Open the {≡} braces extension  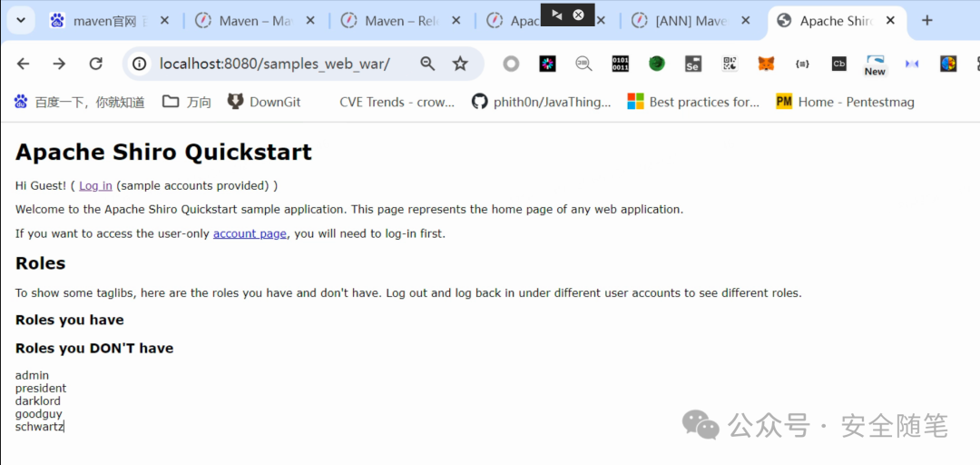coord(802,64)
